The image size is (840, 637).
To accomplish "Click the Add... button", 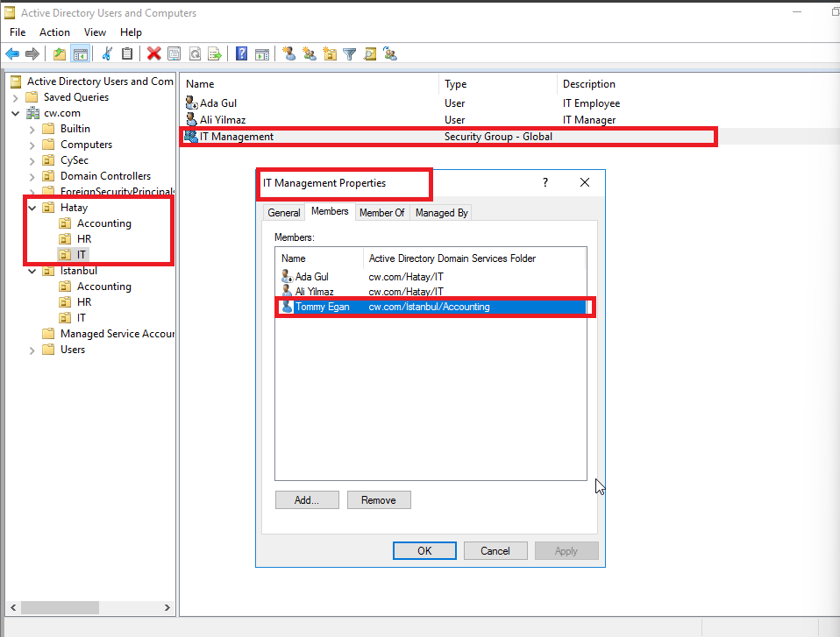I will [306, 500].
